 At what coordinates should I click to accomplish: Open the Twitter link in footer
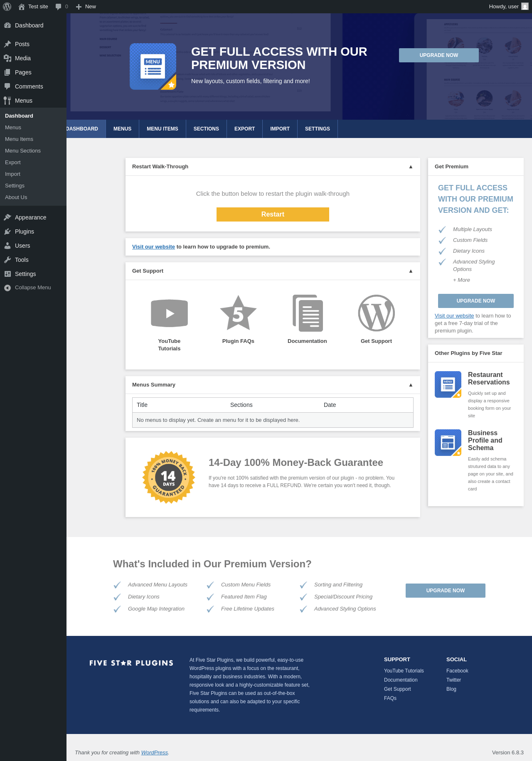coord(453,680)
